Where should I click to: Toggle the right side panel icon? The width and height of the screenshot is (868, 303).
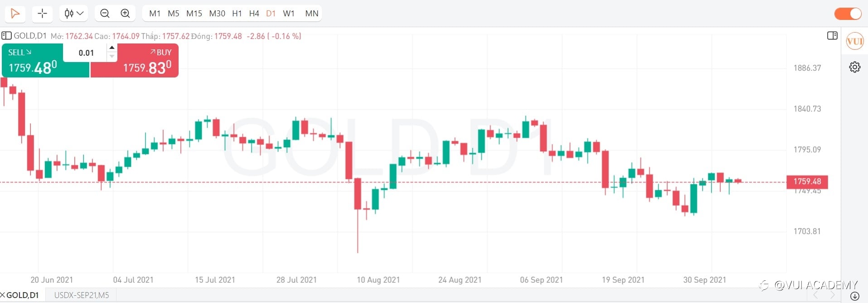832,36
